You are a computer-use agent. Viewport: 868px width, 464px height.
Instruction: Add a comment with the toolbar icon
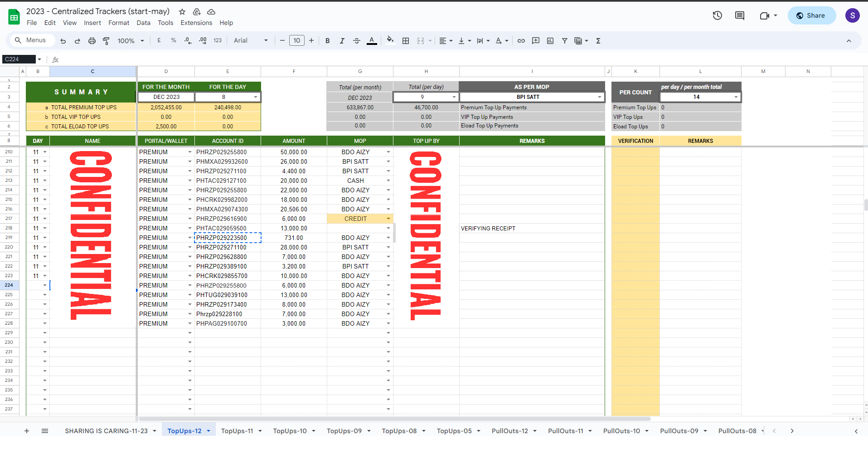[536, 41]
